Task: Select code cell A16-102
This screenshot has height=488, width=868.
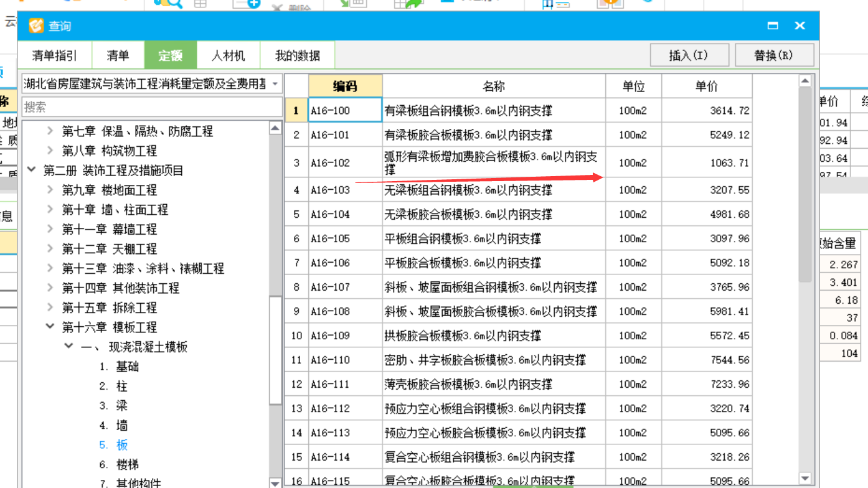Action: click(x=345, y=162)
